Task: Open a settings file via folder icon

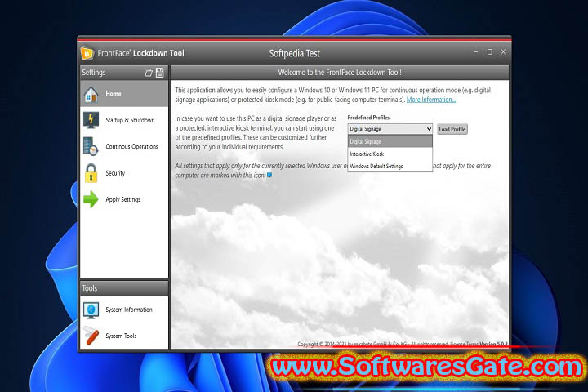Action: [x=149, y=73]
